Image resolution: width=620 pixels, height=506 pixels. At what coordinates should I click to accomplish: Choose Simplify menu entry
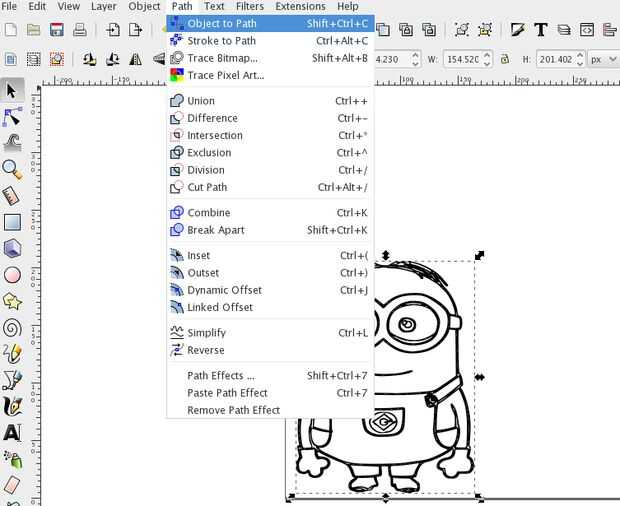270,333
